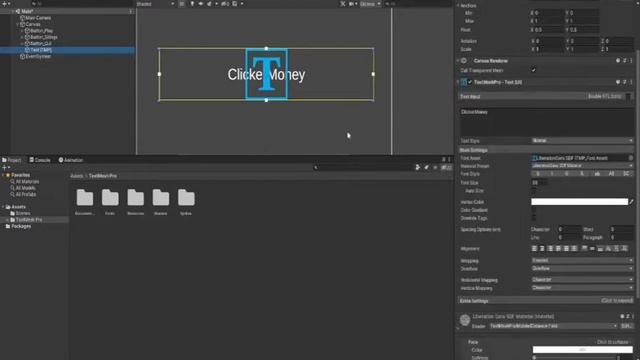
Task: Open material preview sphere icon
Action: 465,320
